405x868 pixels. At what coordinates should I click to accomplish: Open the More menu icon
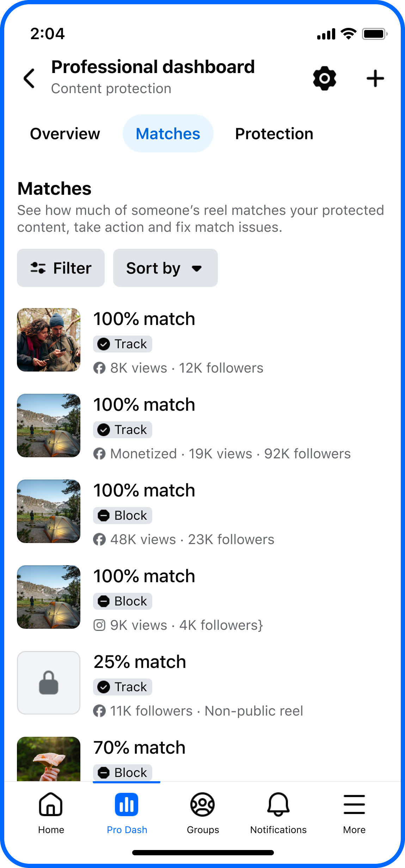[x=354, y=812]
